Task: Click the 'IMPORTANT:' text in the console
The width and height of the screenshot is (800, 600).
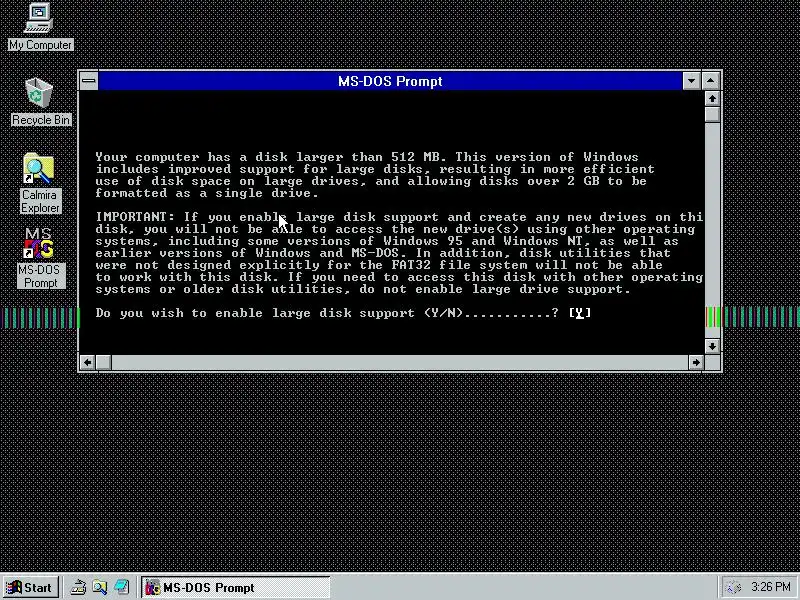Action: click(x=135, y=217)
